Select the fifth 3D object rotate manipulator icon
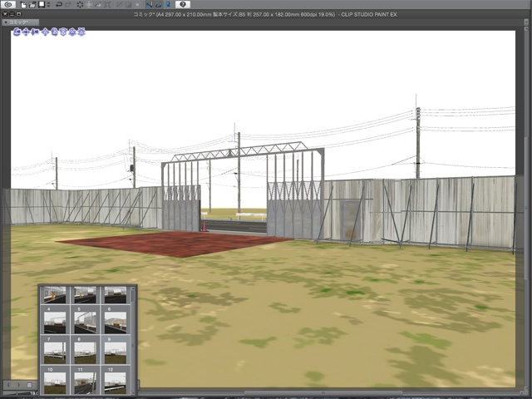 click(54, 32)
